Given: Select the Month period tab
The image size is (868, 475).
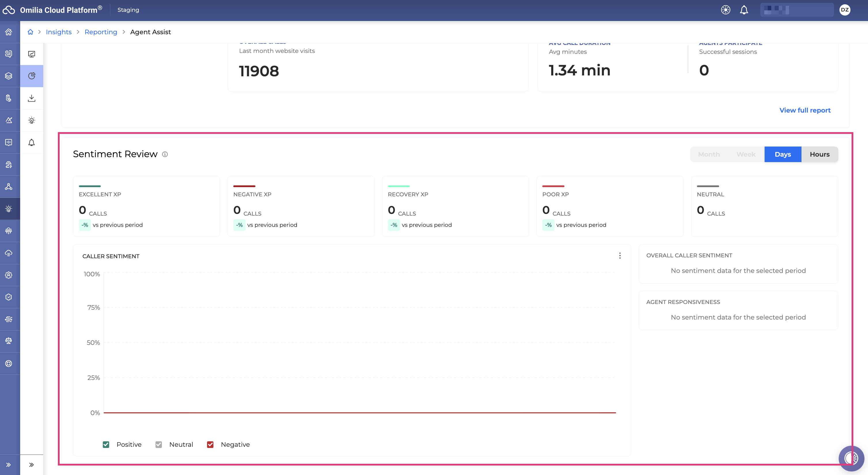Looking at the screenshot, I should pyautogui.click(x=709, y=154).
